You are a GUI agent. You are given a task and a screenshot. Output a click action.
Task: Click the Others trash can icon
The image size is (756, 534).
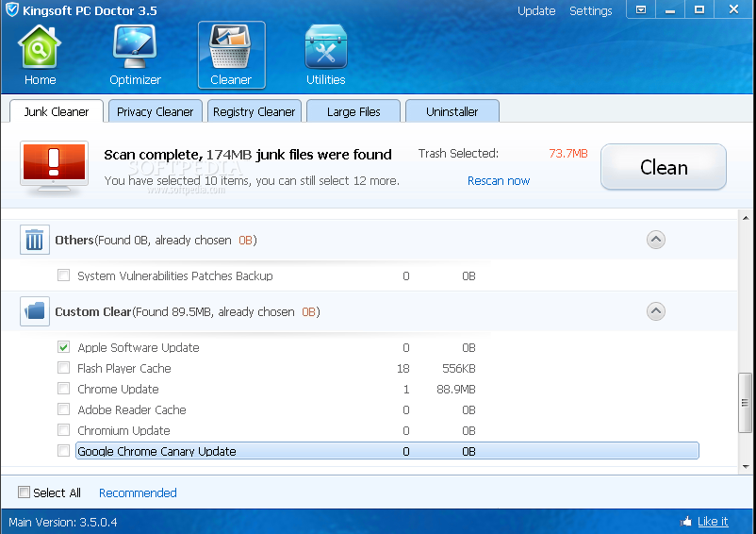(x=35, y=240)
